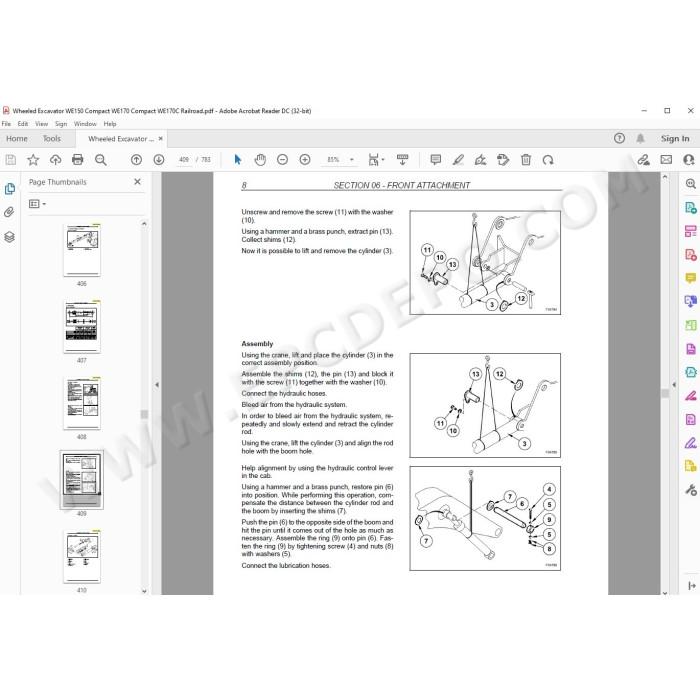
Task: Open More Tools wrench icon
Action: [x=691, y=490]
